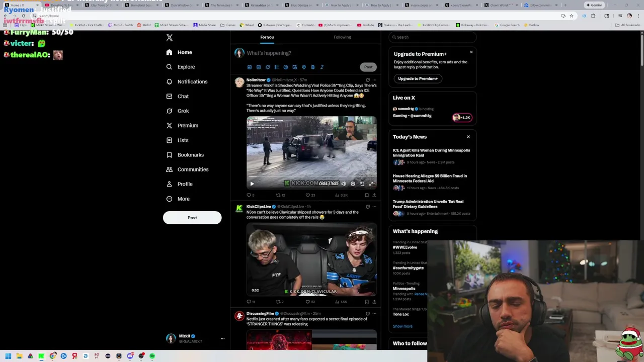
Task: Dismiss the Upgrade to Premium+ card
Action: (471, 52)
